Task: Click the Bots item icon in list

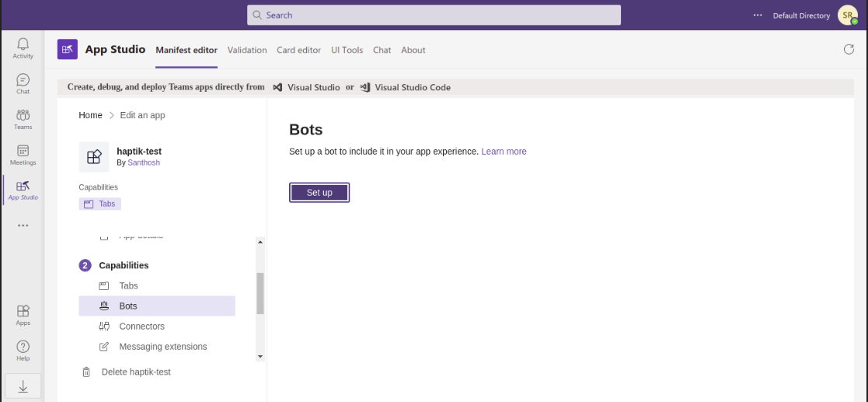Action: [103, 306]
